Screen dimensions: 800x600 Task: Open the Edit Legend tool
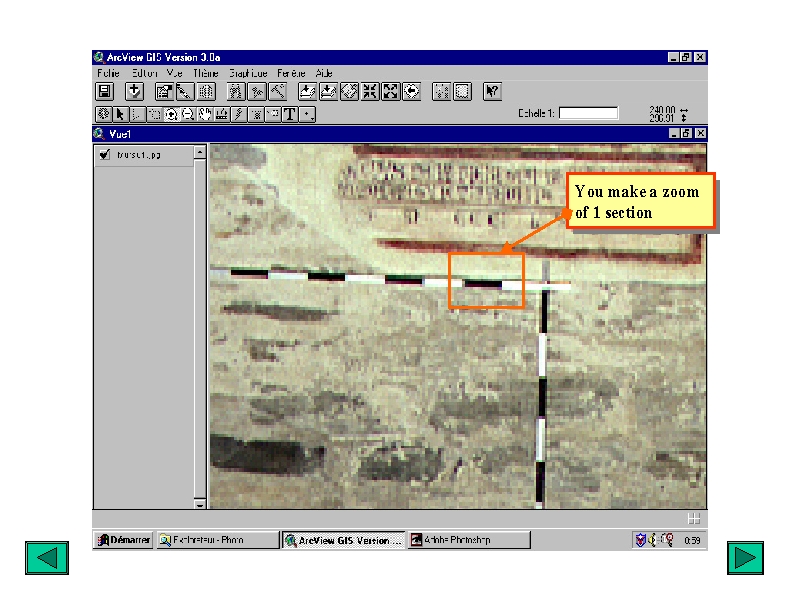point(185,92)
